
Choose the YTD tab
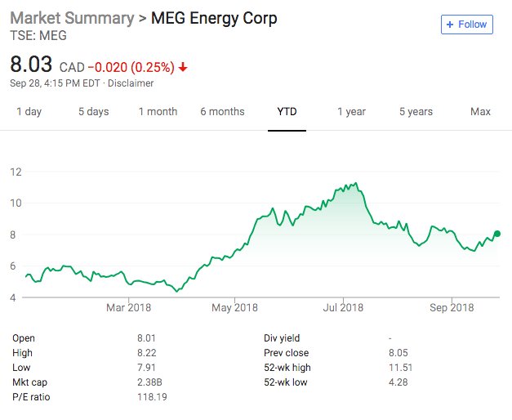pyautogui.click(x=287, y=112)
